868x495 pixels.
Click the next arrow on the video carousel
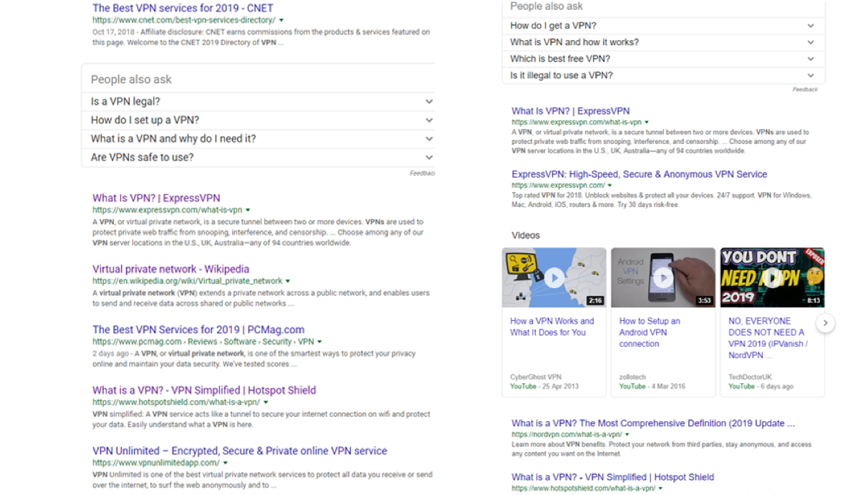[826, 324]
